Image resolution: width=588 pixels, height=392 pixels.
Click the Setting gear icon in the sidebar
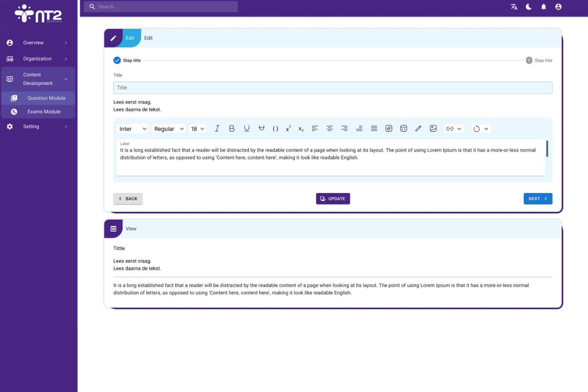[10, 127]
